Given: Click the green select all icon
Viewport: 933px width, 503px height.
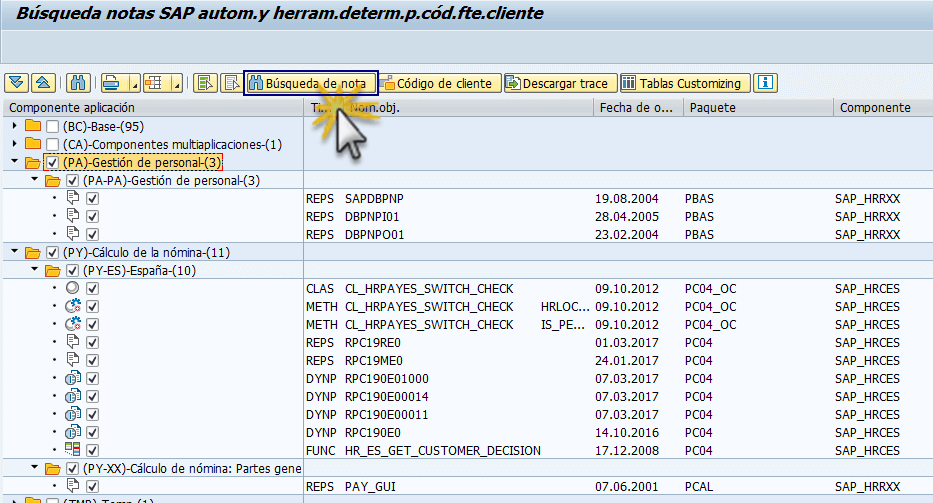Looking at the screenshot, I should pyautogui.click(x=205, y=83).
